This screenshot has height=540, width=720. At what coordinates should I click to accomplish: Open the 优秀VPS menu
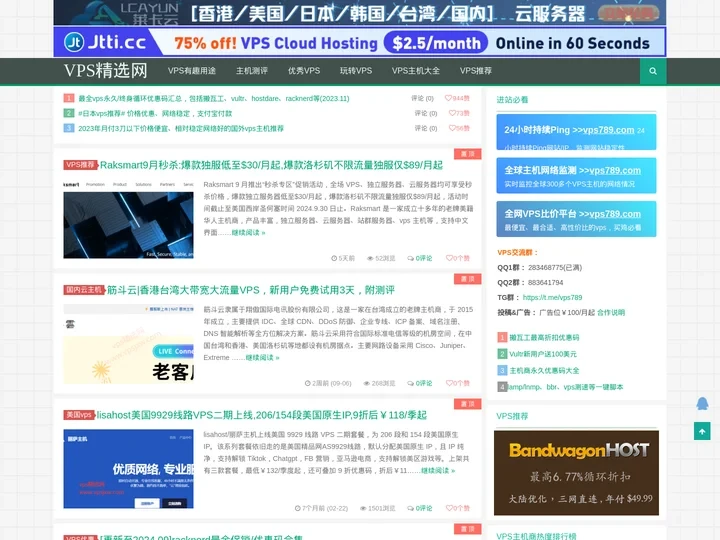coord(304,71)
